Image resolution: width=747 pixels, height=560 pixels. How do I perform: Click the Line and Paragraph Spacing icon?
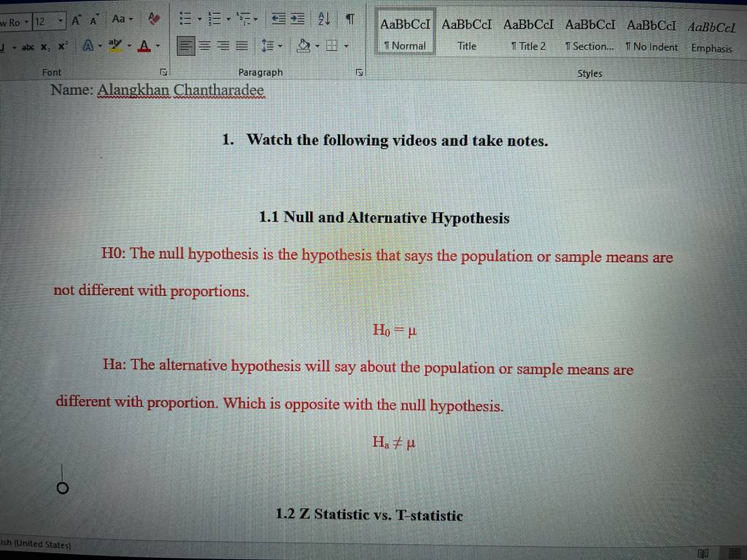tap(268, 46)
